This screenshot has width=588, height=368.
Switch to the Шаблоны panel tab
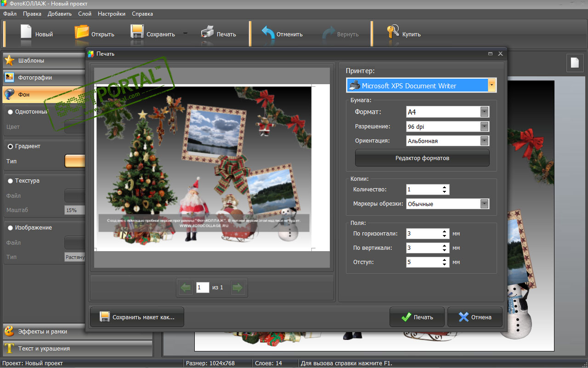click(x=44, y=60)
